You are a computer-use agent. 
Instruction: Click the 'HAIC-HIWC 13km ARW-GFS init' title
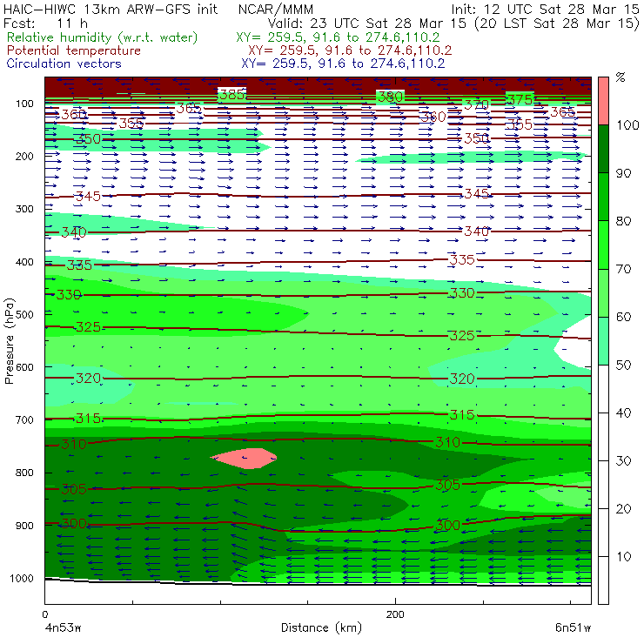111,9
